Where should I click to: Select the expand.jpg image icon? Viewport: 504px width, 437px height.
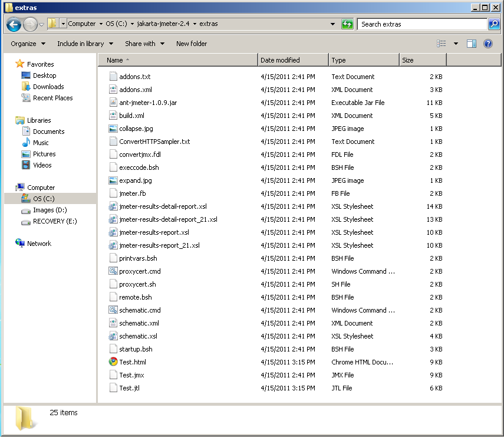point(113,180)
